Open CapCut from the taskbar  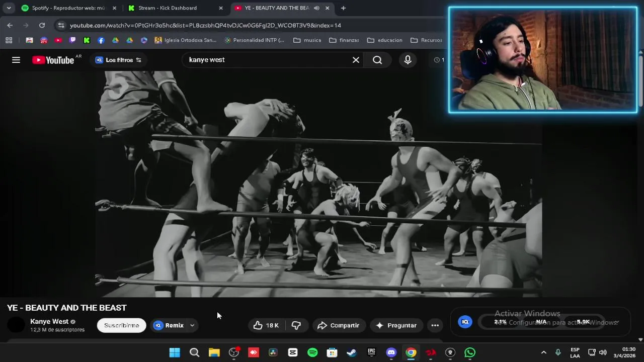click(x=293, y=352)
